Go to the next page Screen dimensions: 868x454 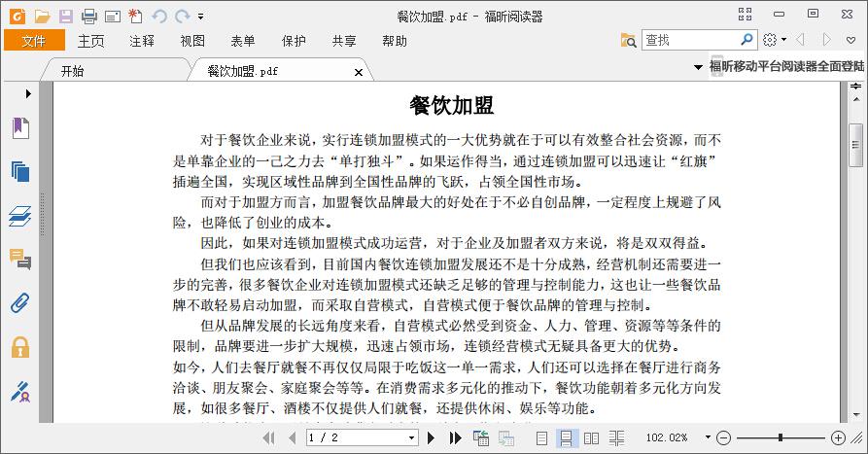click(x=431, y=437)
